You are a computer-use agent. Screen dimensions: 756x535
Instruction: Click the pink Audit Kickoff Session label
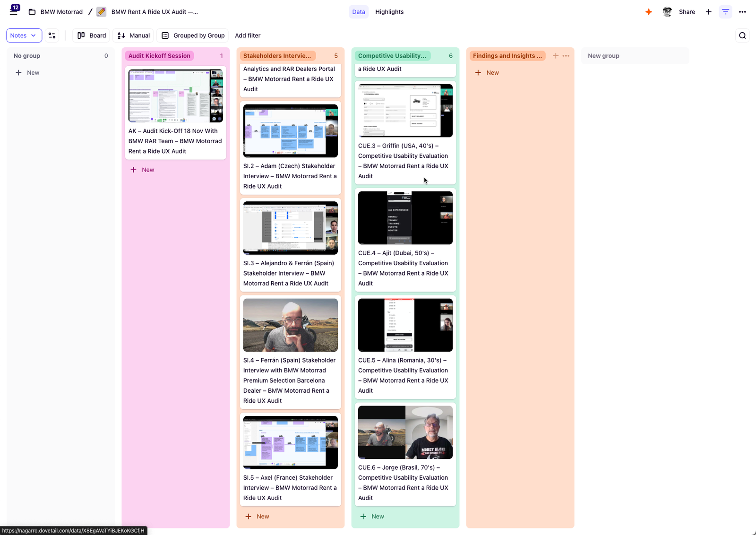pyautogui.click(x=159, y=56)
